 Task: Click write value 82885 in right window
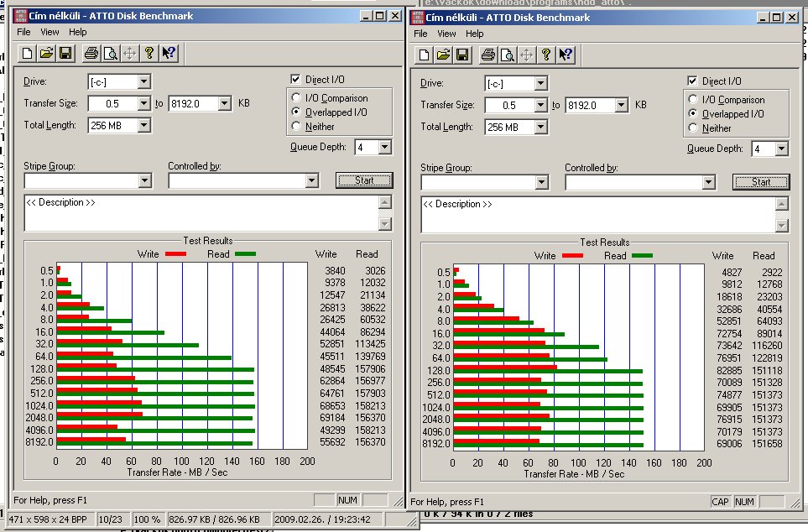[x=729, y=371]
